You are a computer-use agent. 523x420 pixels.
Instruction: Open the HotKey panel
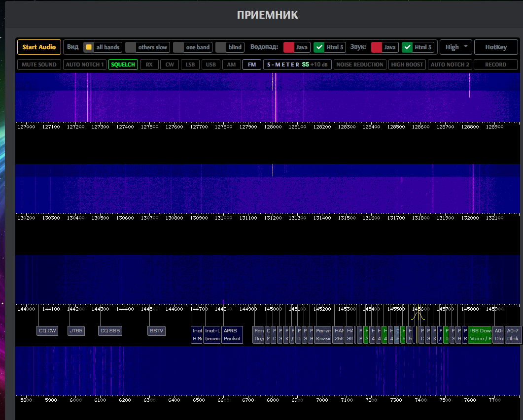pyautogui.click(x=495, y=47)
